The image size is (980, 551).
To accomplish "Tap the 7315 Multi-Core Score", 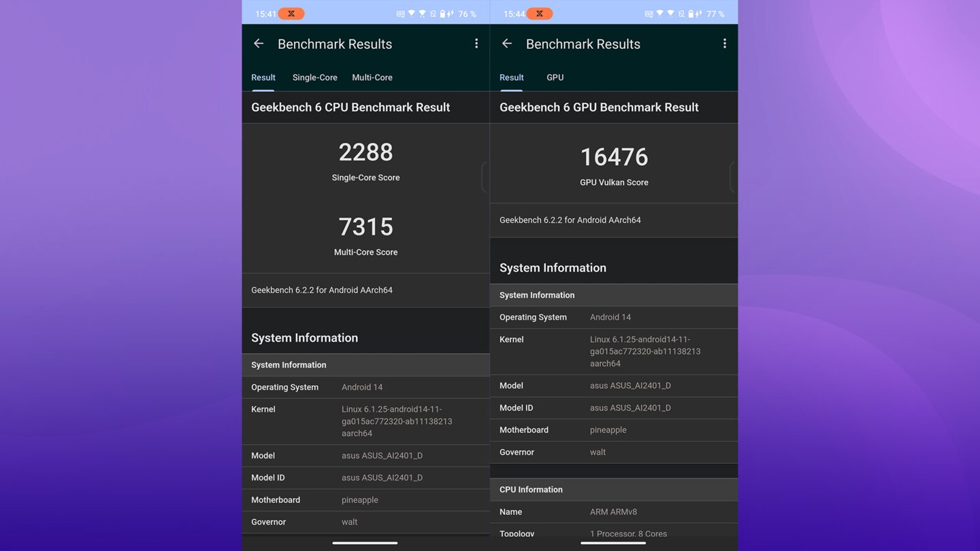I will tap(365, 227).
